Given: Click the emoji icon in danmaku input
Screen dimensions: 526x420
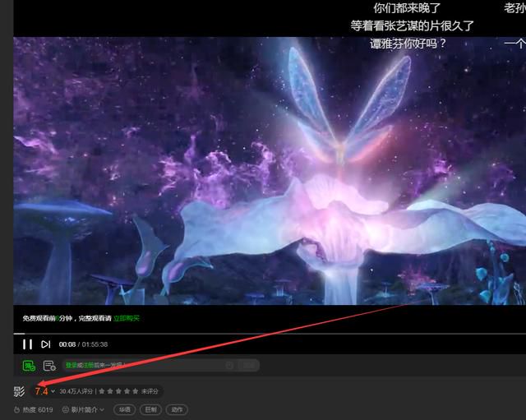Looking at the screenshot, I should click(229, 365).
